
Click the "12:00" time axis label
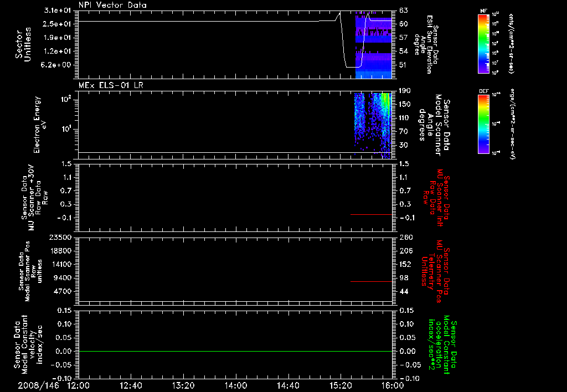[78, 385]
